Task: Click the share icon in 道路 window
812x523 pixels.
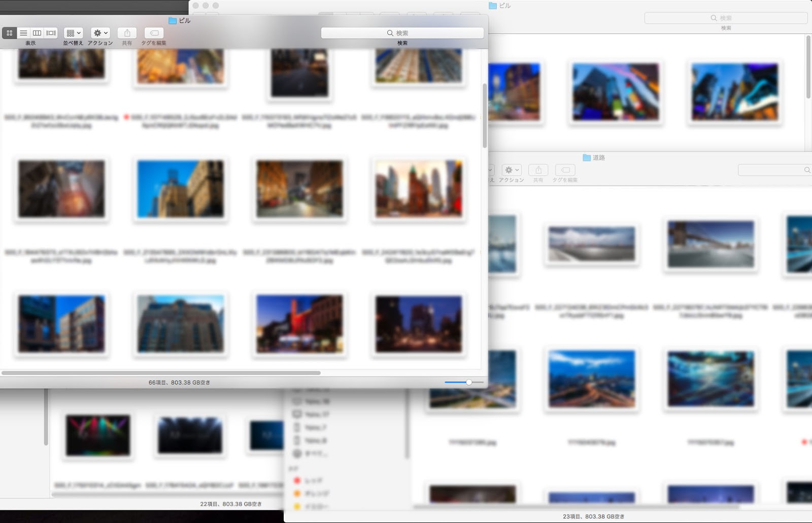Action: pos(538,170)
